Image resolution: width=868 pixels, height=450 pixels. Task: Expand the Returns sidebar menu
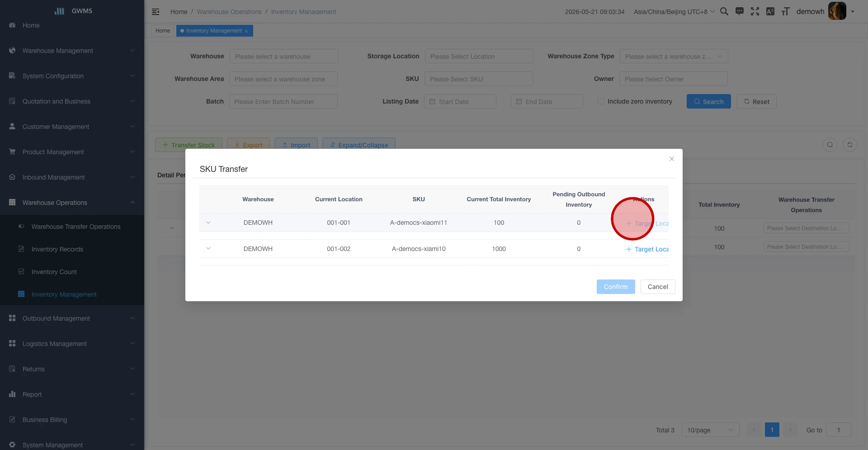point(72,369)
